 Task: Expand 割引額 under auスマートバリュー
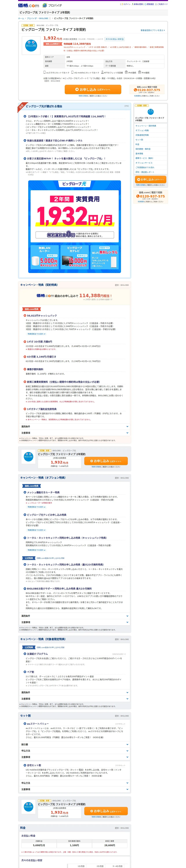(75, 744)
